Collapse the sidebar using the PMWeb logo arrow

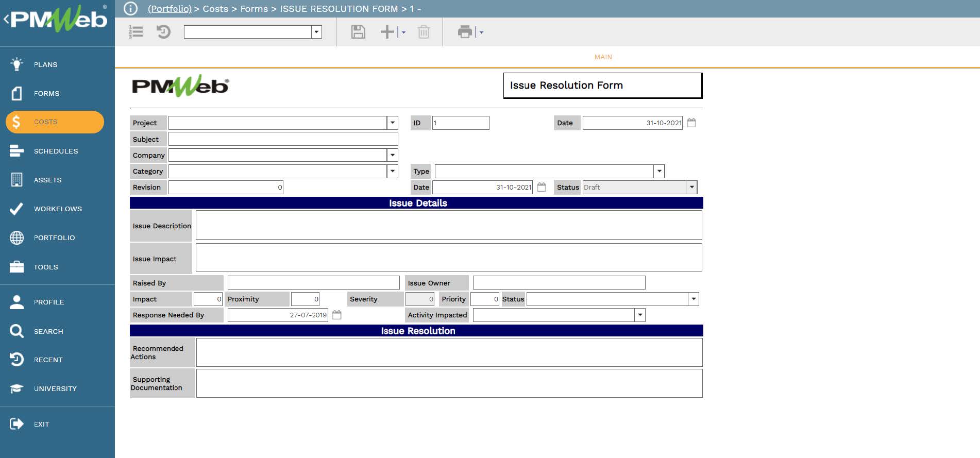tap(7, 20)
